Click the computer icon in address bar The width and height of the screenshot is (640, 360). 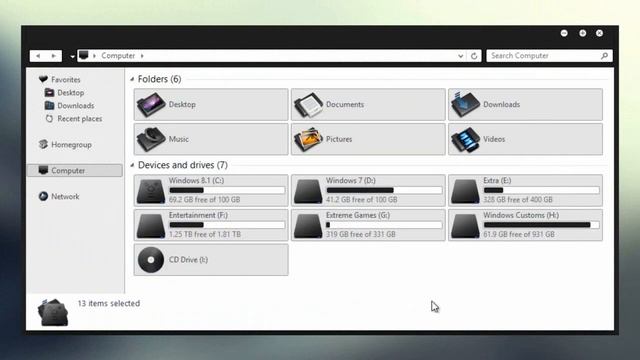(84, 55)
